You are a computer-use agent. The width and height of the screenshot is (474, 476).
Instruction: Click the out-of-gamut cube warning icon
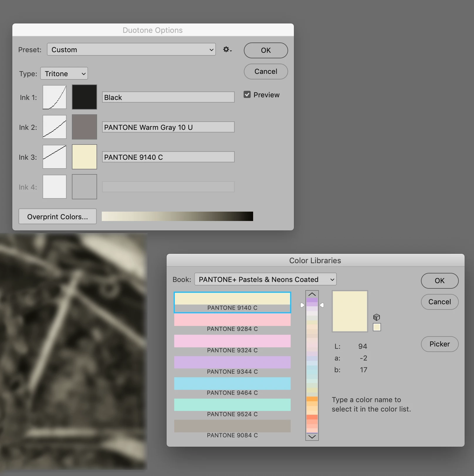377,317
